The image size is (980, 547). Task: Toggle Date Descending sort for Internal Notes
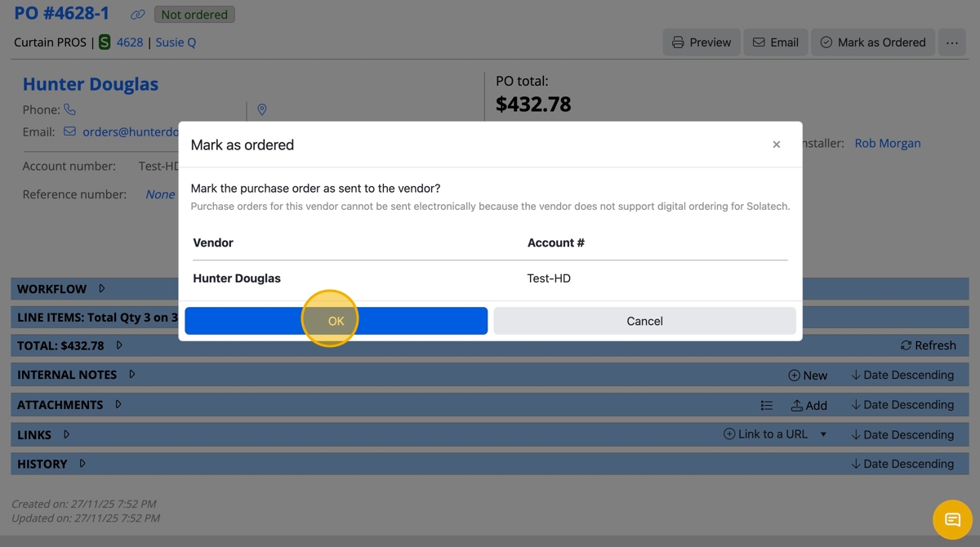(x=902, y=375)
